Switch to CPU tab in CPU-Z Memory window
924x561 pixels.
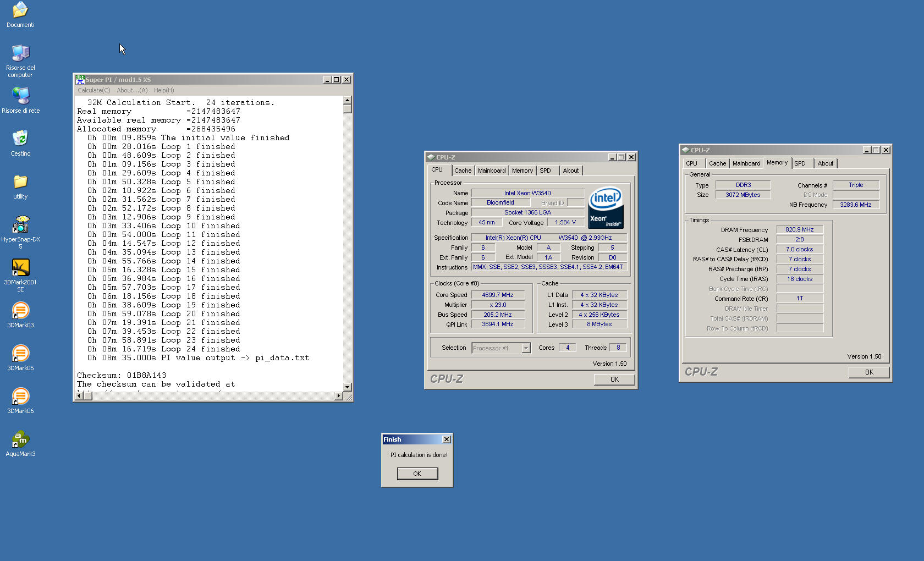tap(692, 163)
